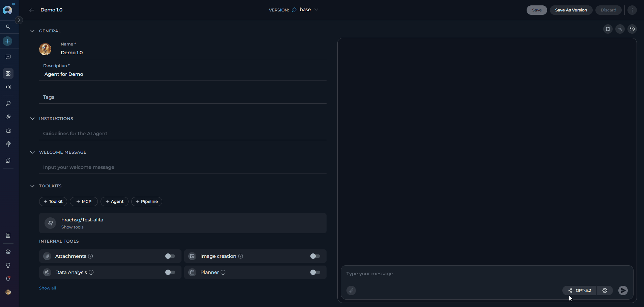Click the info icon next to Planner
The width and height of the screenshot is (644, 307).
click(x=223, y=272)
